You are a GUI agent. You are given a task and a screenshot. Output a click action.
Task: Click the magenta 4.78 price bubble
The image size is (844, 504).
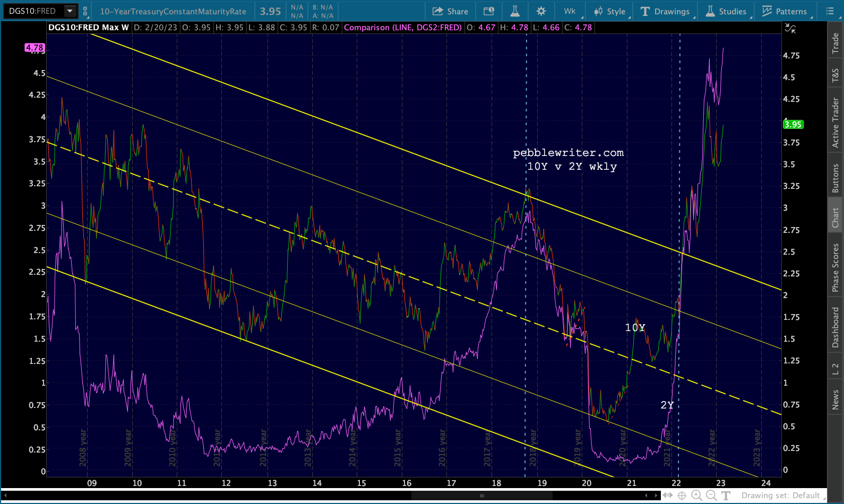35,48
